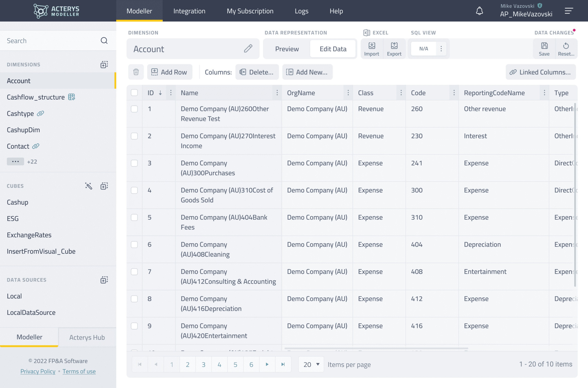Screen dimensions: 588x388
Task: Click the trash delete rows icon
Action: coord(136,72)
